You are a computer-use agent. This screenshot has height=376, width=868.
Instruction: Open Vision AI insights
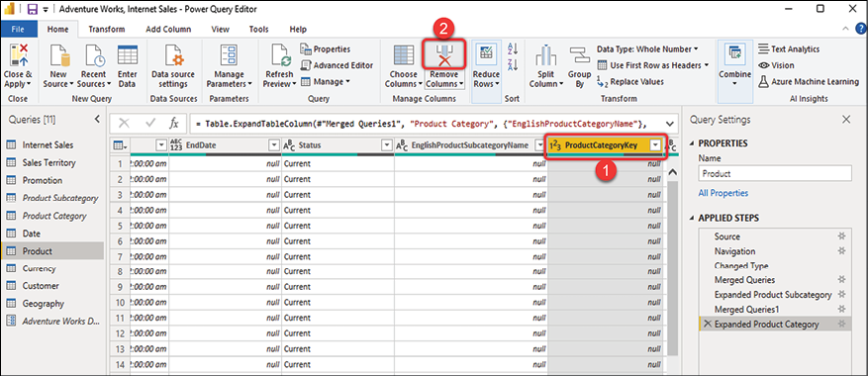coord(776,65)
